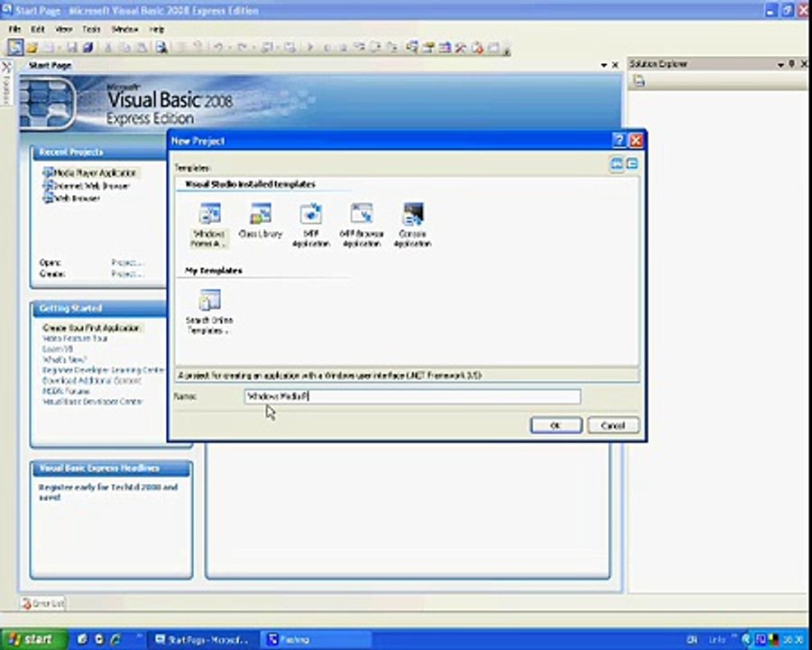Screen dimensions: 812x650
Task: Open the Toolbox toolbar icon
Action: [460, 48]
